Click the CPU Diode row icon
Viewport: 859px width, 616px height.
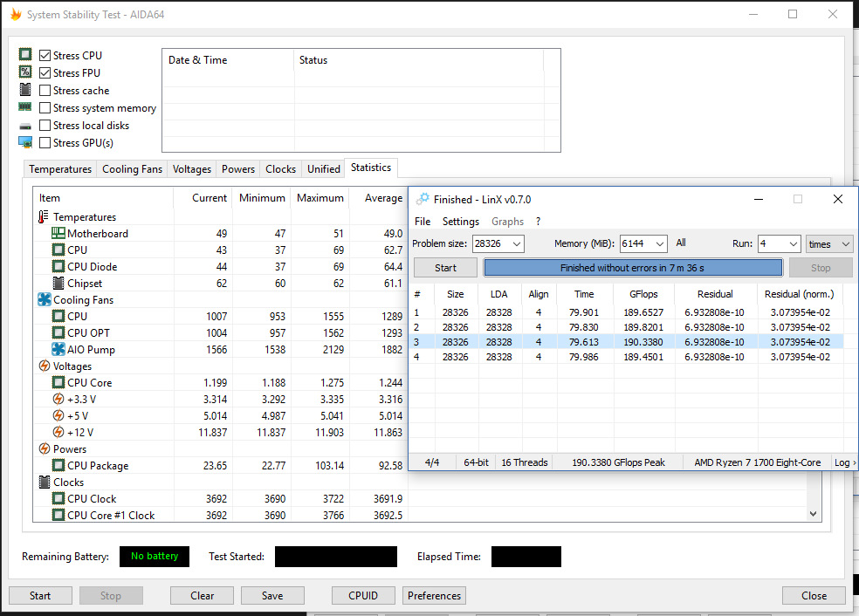58,266
